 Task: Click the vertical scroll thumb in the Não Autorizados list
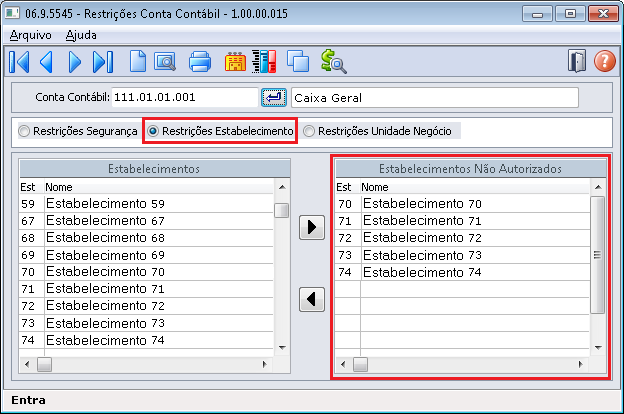tap(598, 255)
